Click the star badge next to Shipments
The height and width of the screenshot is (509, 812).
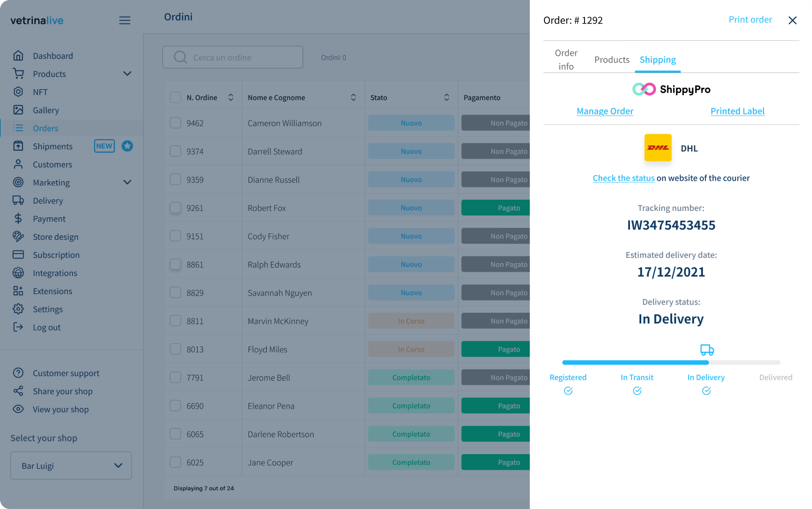pos(127,146)
